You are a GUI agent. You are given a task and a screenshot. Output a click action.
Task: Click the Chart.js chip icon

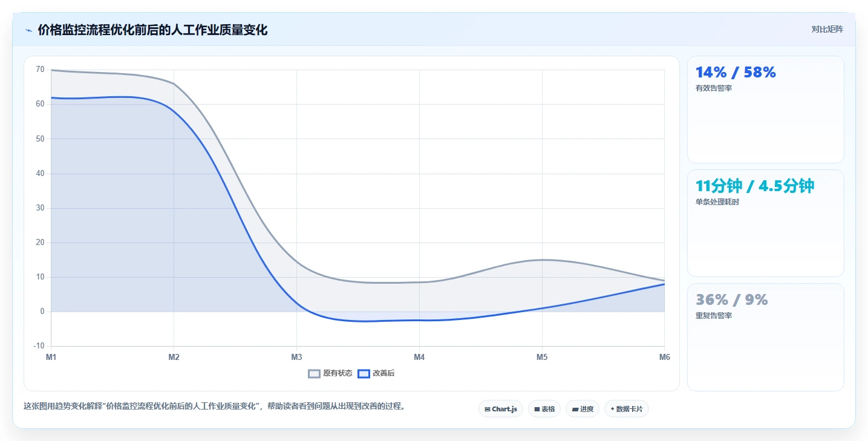pyautogui.click(x=488, y=410)
